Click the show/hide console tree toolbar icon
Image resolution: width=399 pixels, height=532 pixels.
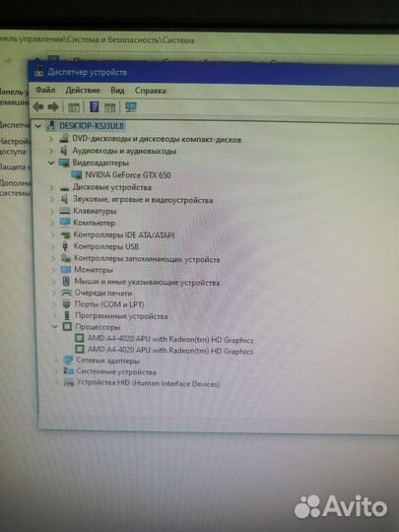pyautogui.click(x=74, y=107)
